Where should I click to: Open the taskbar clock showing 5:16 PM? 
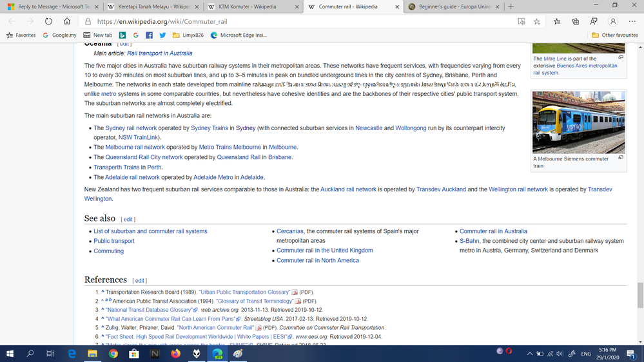click(x=608, y=354)
